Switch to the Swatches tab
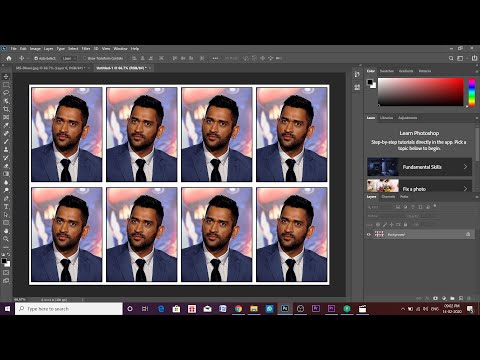Viewport: 480px width, 360px height. pyautogui.click(x=387, y=71)
